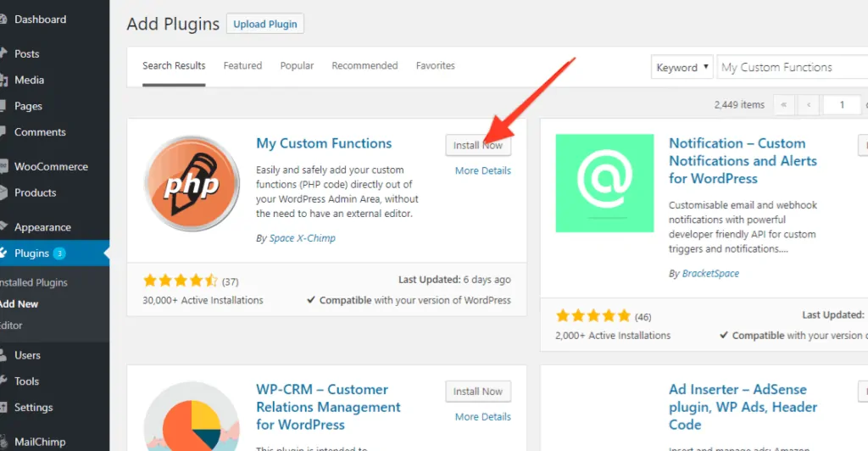Install the WP-CRM plugin
The width and height of the screenshot is (868, 451).
coord(478,392)
